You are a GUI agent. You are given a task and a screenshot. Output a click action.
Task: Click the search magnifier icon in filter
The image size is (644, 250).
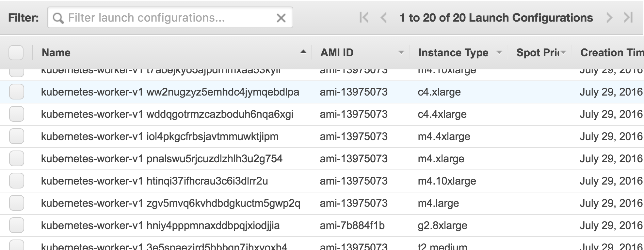click(x=58, y=18)
